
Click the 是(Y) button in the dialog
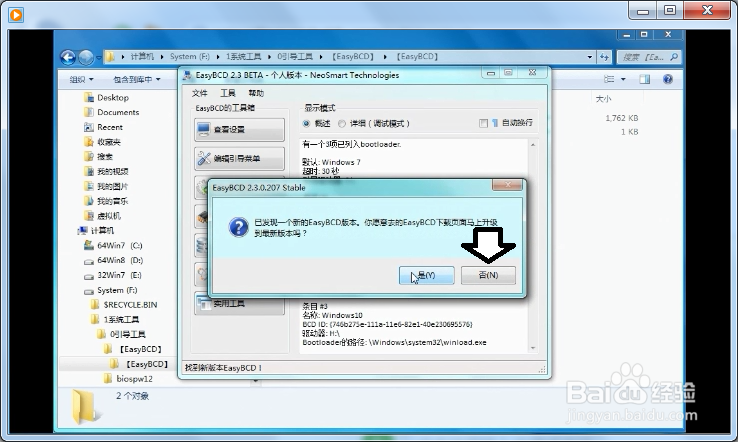[x=426, y=275]
